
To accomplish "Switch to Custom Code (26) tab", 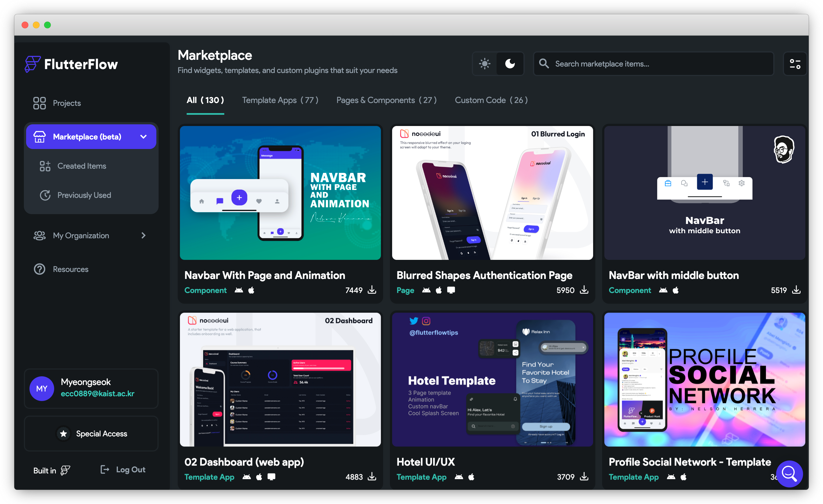I will click(x=491, y=100).
